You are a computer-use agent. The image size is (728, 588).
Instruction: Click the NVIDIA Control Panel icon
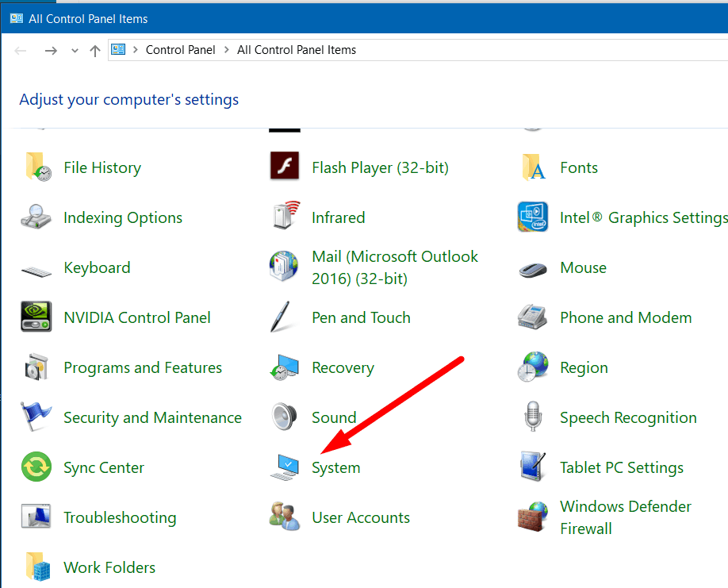tap(36, 317)
